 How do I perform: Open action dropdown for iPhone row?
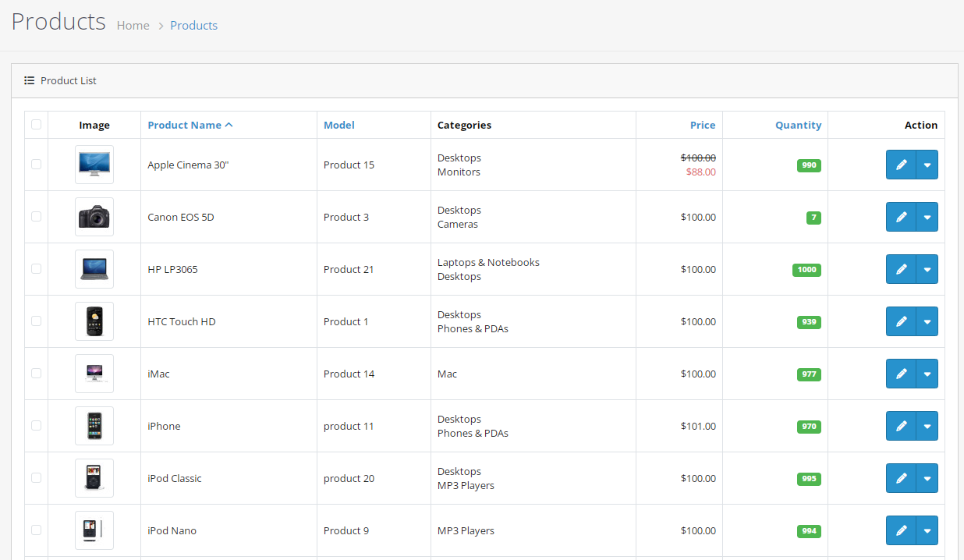click(x=927, y=426)
